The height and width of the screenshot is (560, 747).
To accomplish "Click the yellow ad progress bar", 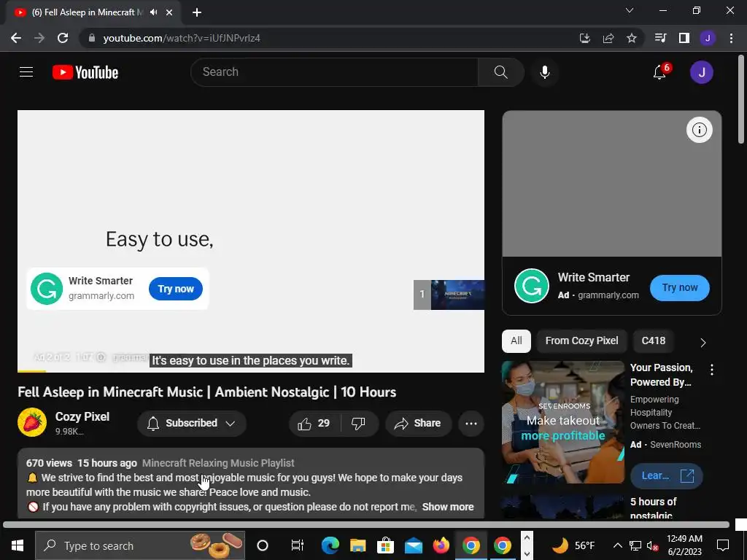I will [31, 371].
